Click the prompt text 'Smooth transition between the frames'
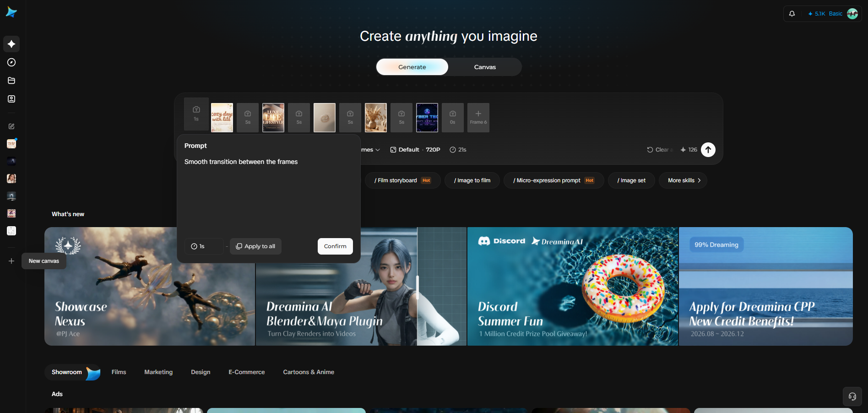 tap(241, 162)
